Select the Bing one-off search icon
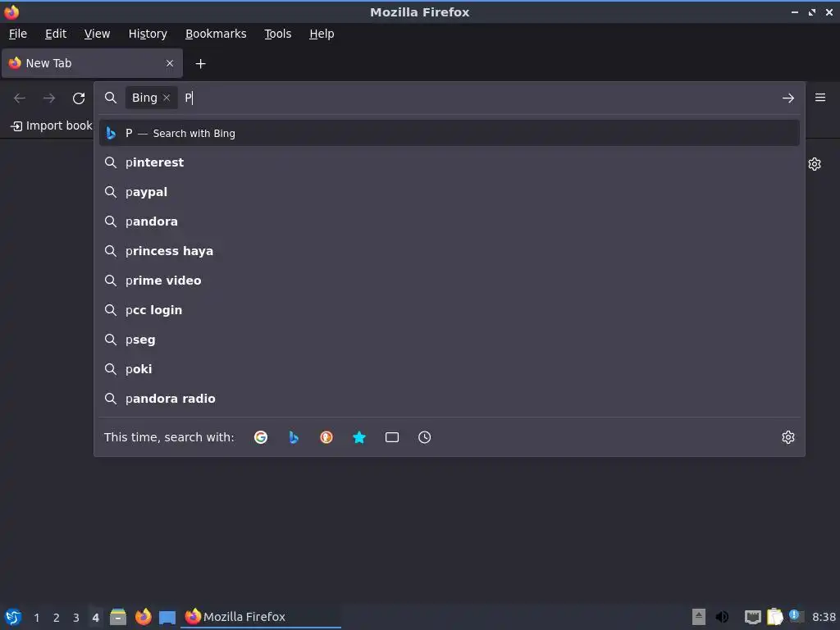The image size is (840, 630). click(294, 437)
